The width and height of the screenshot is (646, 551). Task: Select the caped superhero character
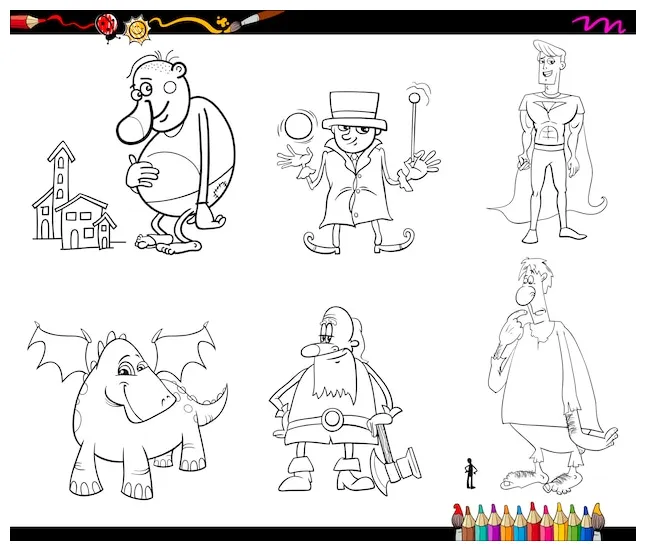point(548,141)
